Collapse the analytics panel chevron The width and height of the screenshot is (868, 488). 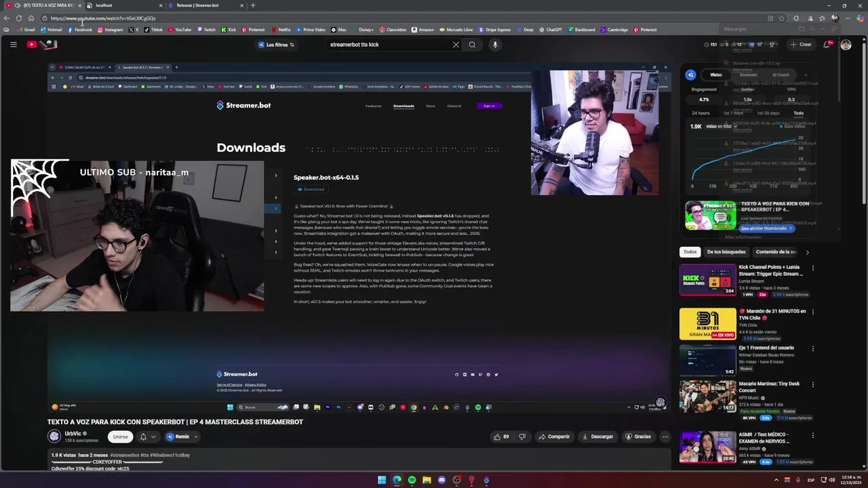click(x=806, y=75)
